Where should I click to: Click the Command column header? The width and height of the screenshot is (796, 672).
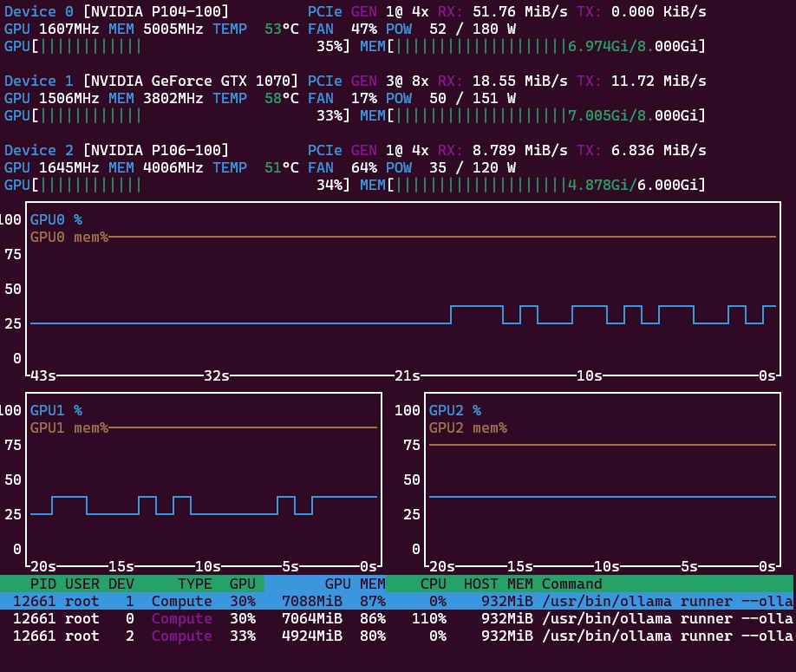tap(571, 584)
